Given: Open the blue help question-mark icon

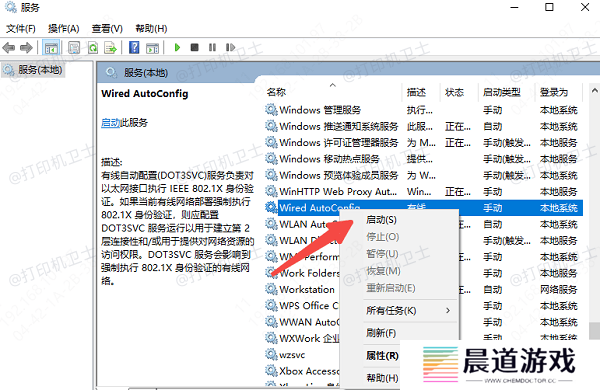Looking at the screenshot, I should (134, 47).
